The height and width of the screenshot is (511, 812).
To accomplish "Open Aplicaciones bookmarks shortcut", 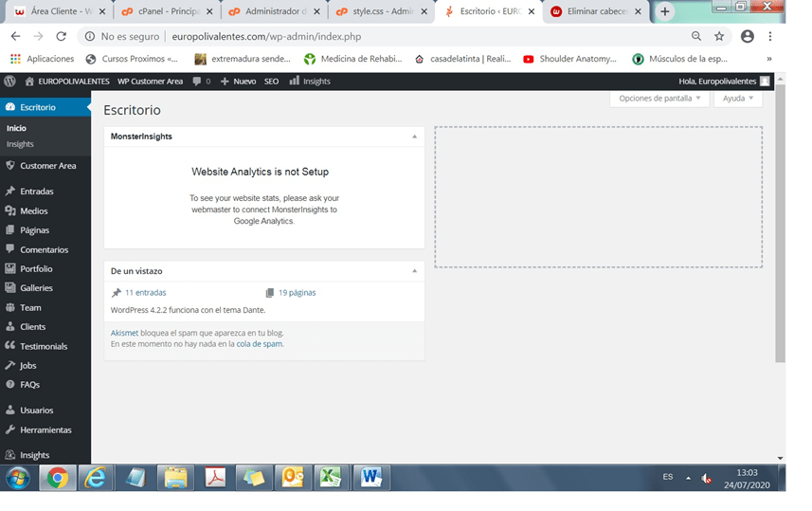I will click(x=43, y=59).
